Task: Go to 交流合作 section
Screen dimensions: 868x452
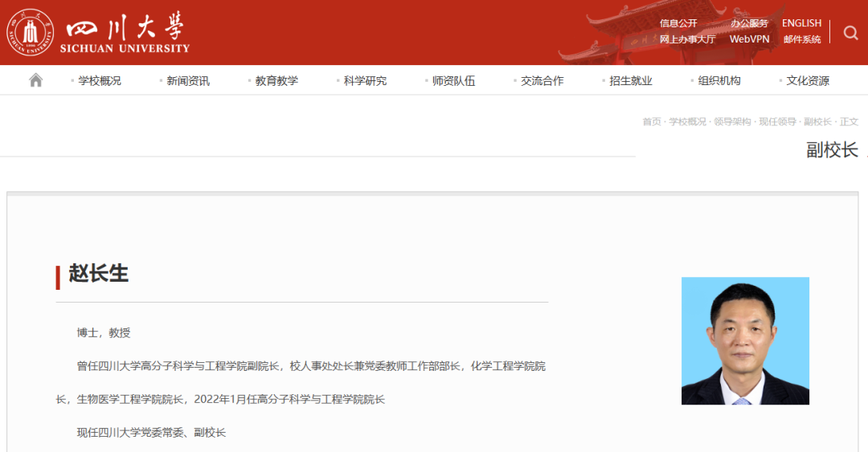Action: 542,81
